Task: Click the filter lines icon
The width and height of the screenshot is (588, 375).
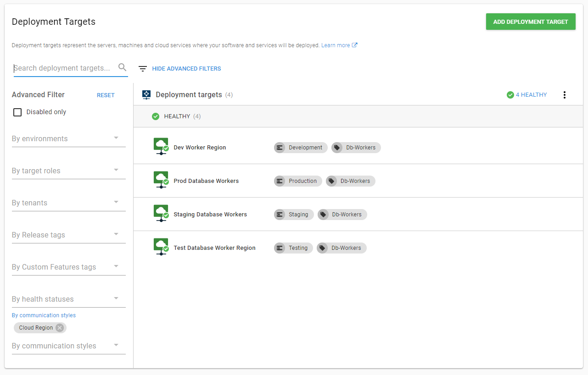Action: coord(143,69)
